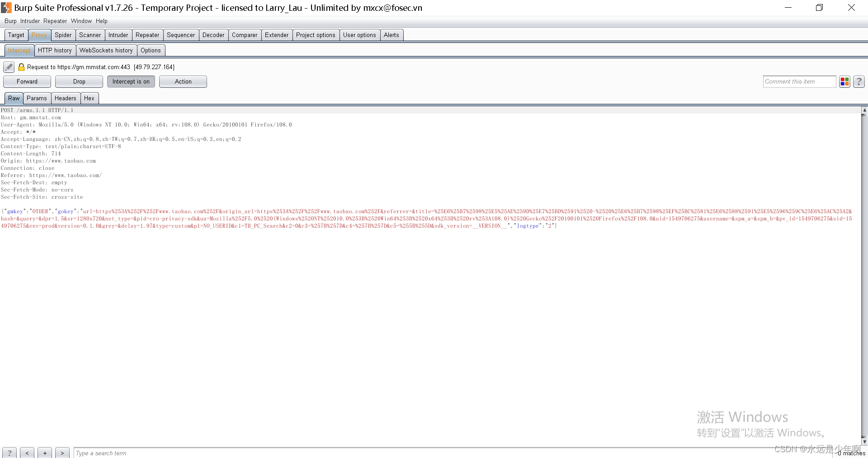Open the proxy Options sub-tab
868x458 pixels.
pyautogui.click(x=151, y=51)
